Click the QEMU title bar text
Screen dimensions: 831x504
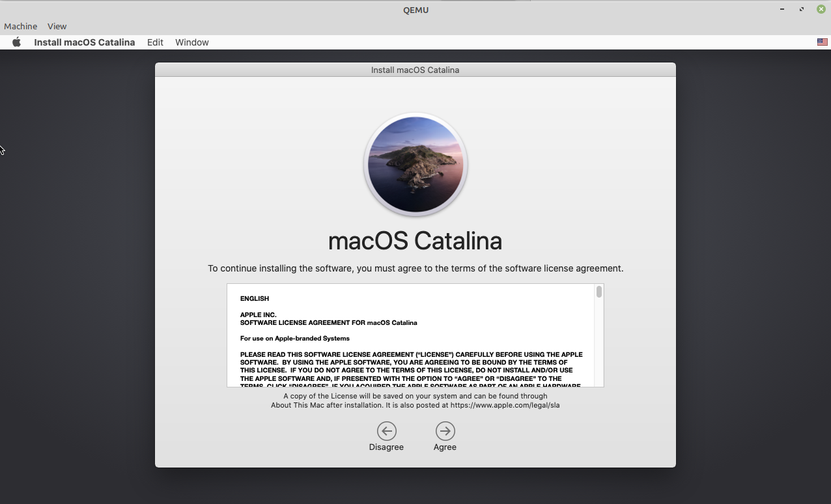[x=415, y=10]
